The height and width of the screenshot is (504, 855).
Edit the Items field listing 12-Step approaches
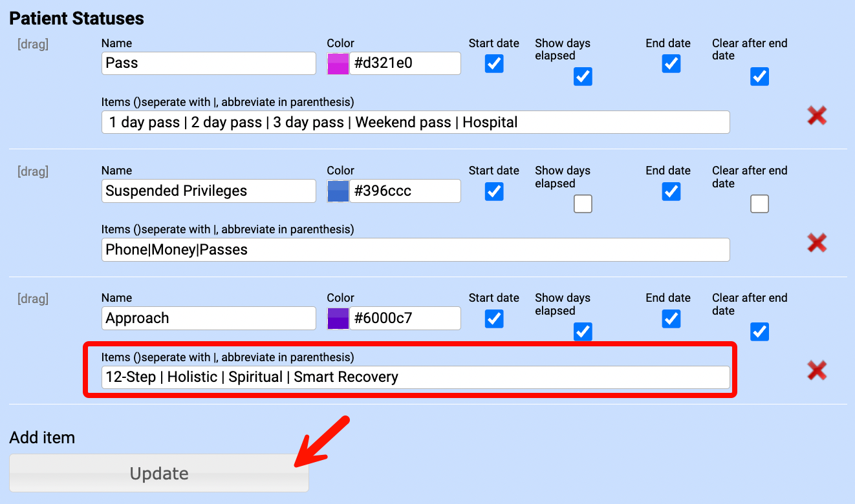coord(415,377)
